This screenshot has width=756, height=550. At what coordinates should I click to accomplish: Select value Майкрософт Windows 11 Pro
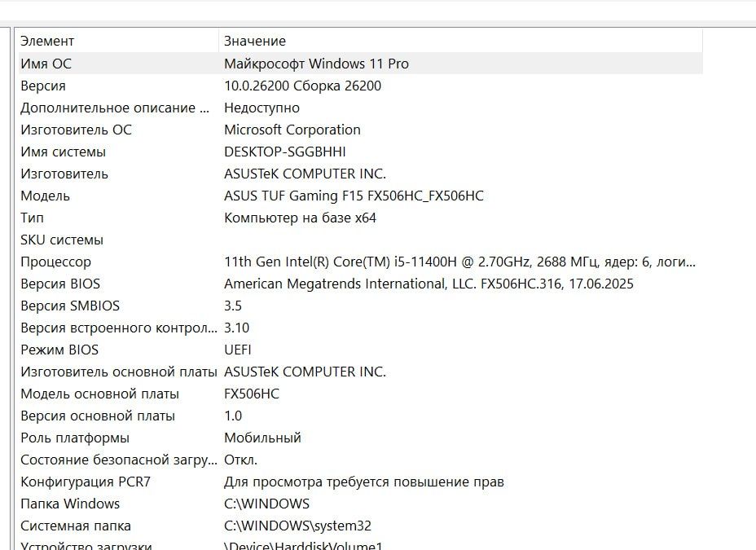(316, 64)
